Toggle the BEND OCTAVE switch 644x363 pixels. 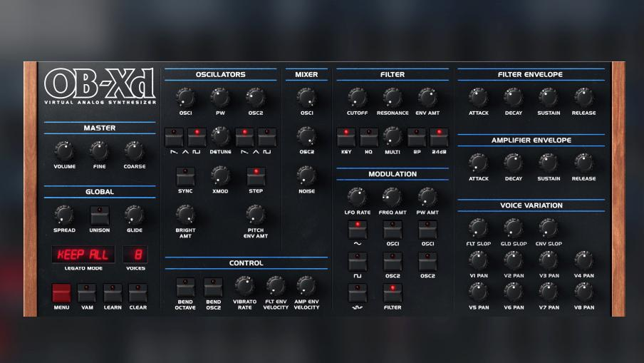click(185, 287)
